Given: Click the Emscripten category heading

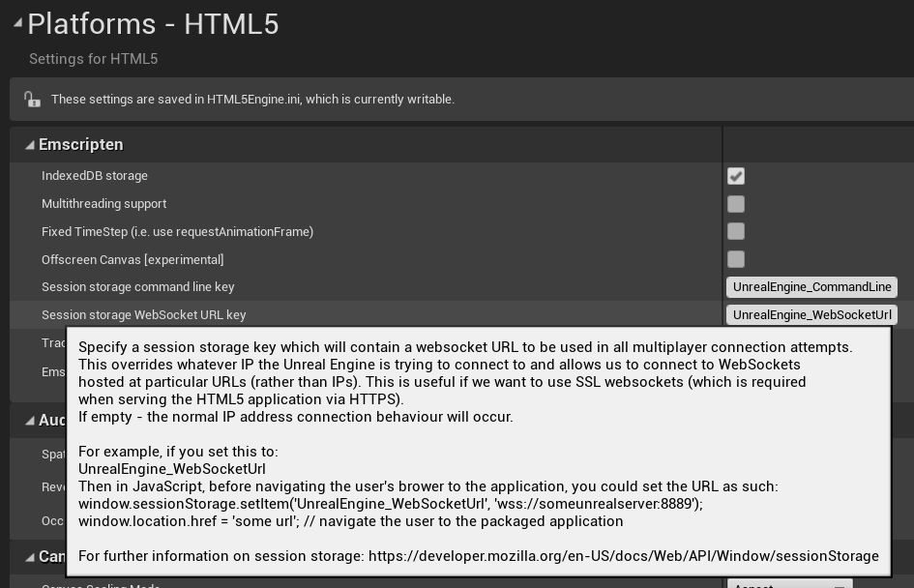Looking at the screenshot, I should pos(81,144).
